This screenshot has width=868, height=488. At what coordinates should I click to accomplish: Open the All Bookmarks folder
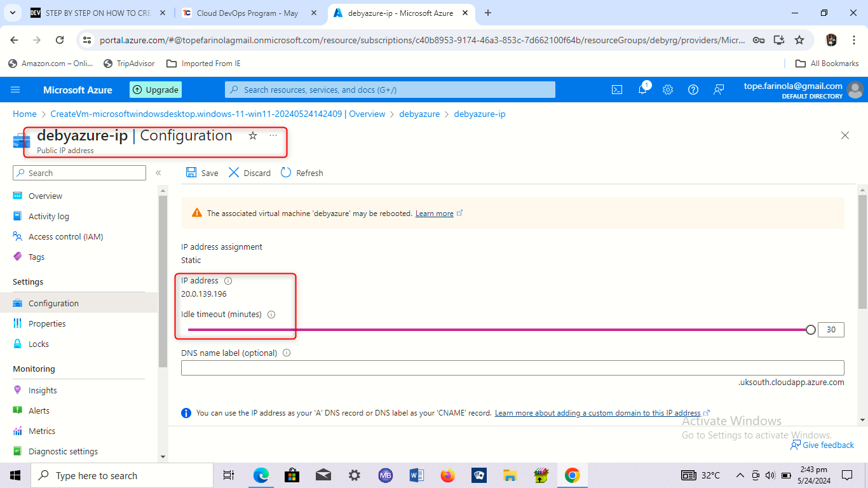click(827, 64)
